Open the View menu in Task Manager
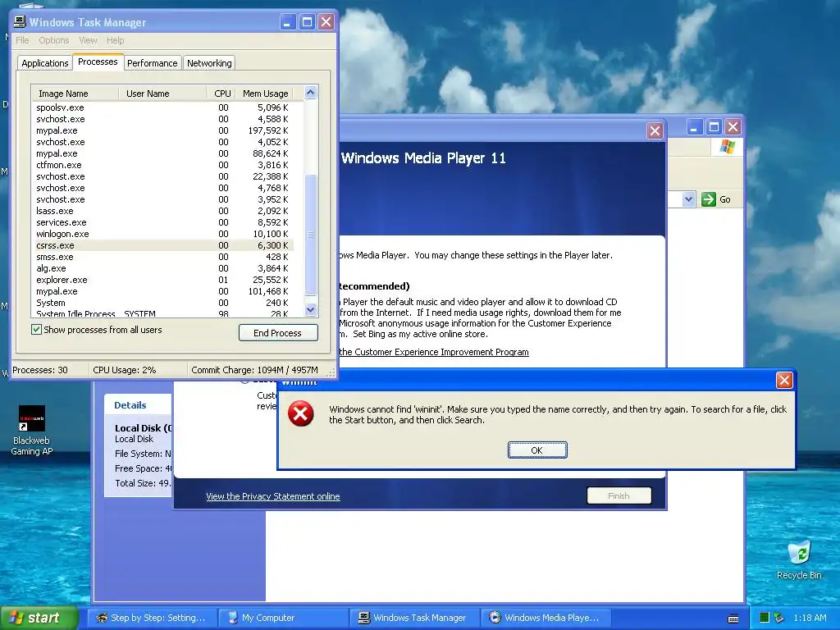Image resolution: width=840 pixels, height=630 pixels. pos(88,40)
